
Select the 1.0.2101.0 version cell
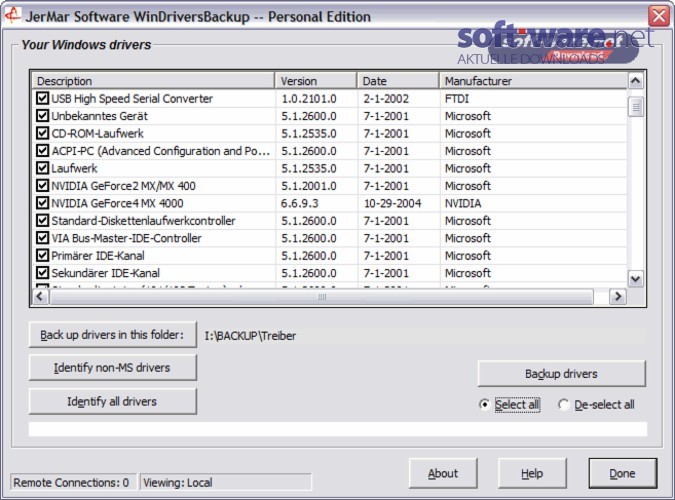click(309, 99)
